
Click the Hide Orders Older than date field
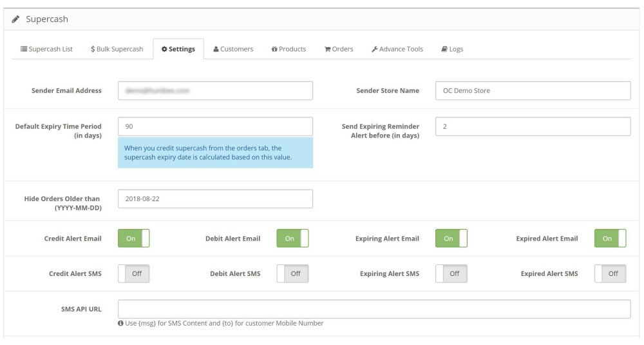(215, 199)
